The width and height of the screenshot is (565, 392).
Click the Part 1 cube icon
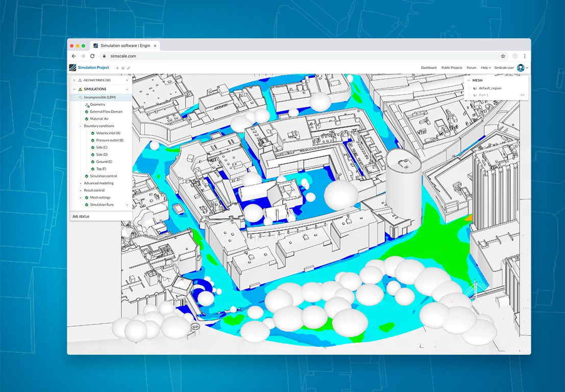[x=475, y=95]
